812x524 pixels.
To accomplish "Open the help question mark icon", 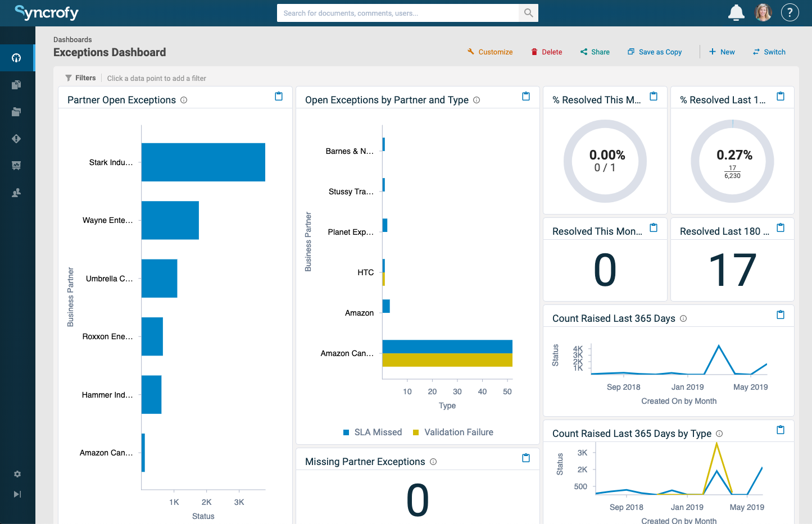I will click(x=790, y=12).
